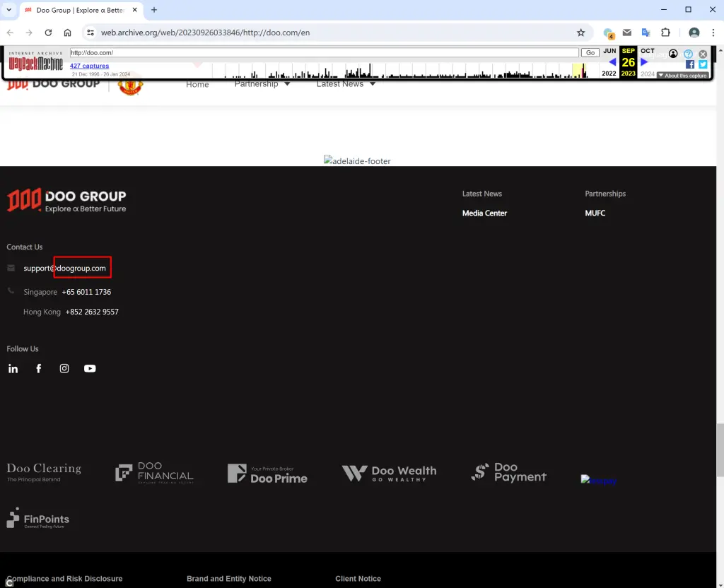The height and width of the screenshot is (588, 724).
Task: Open the extension icon with badge 4
Action: pos(609,33)
